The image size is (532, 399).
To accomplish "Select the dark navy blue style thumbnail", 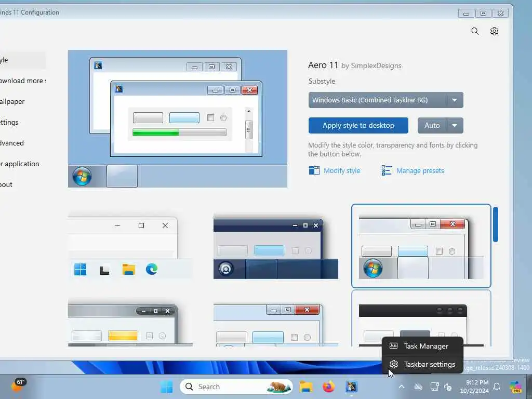I will (276, 249).
